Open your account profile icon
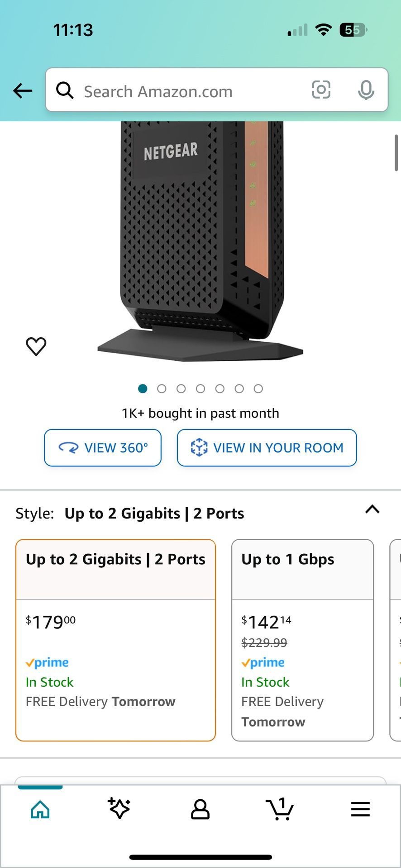The width and height of the screenshot is (401, 868). point(200,809)
